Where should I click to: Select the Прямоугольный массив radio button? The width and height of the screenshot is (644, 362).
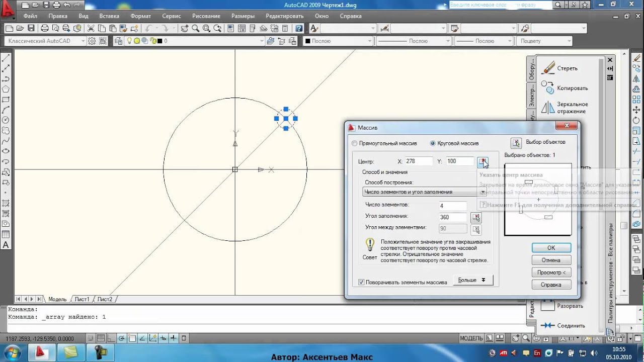(355, 143)
